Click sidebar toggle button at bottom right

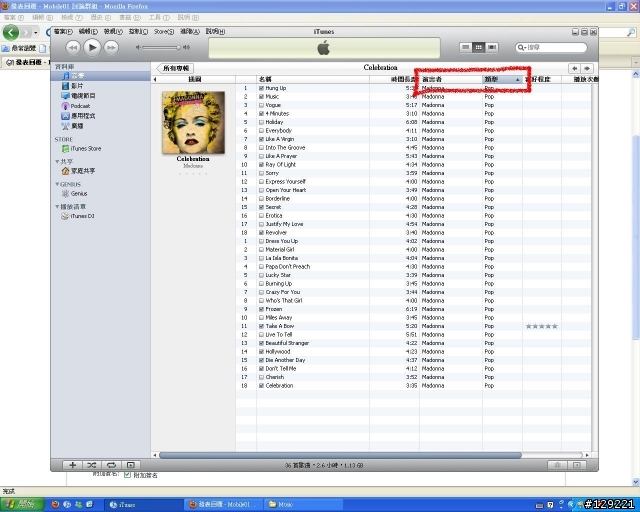pyautogui.click(x=577, y=465)
